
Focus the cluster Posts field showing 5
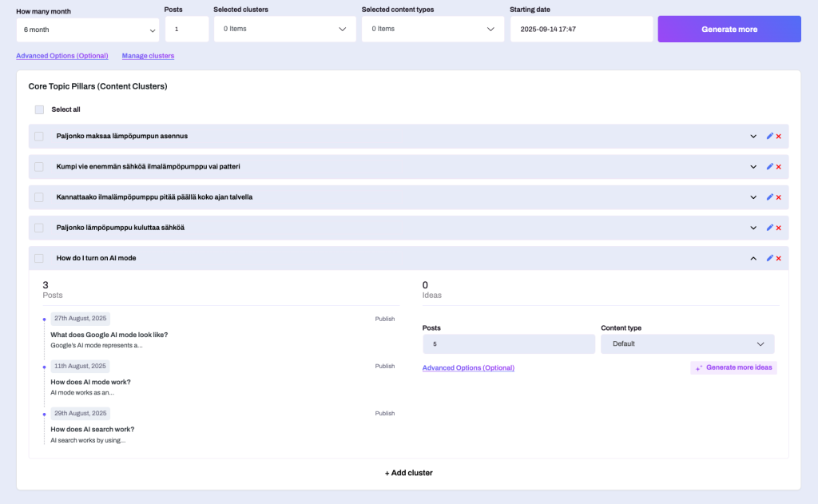tap(509, 343)
